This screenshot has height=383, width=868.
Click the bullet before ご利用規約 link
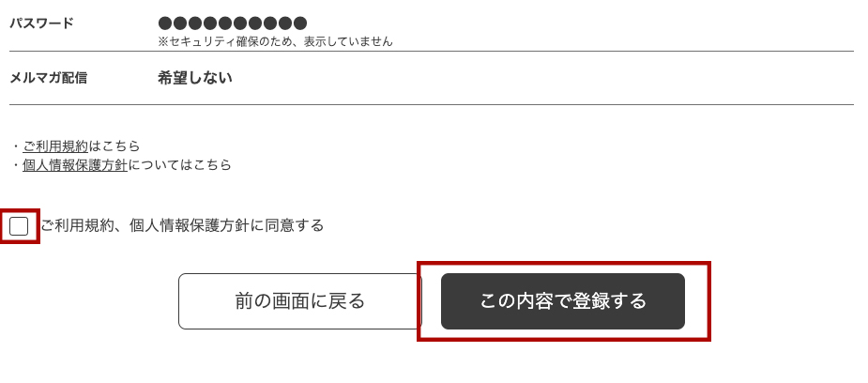point(16,146)
